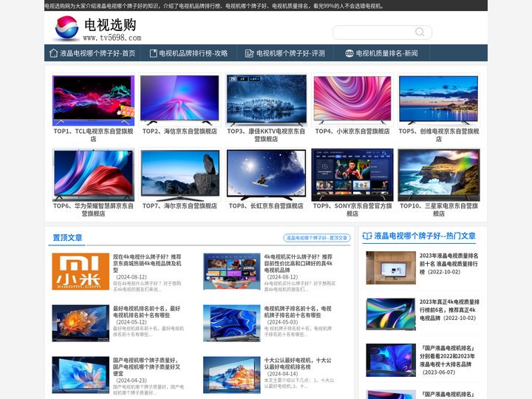Open the TOP5 创维 TV image
Screen dimensions: 532x399
pyautogui.click(x=439, y=100)
